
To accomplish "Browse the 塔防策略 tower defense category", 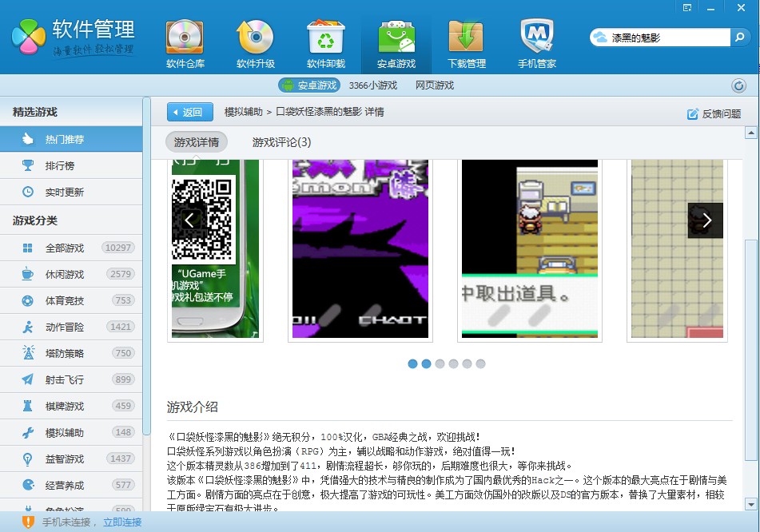I will coord(71,353).
